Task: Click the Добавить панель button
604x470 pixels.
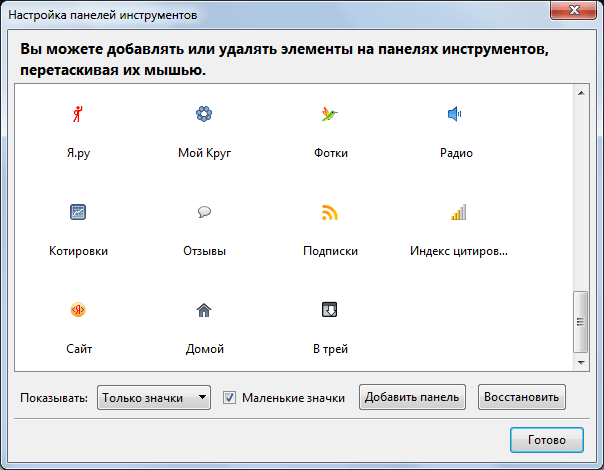Action: [412, 397]
